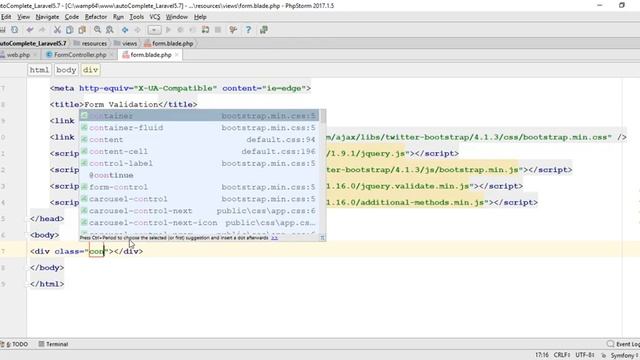Click the pi icon in autocomplete footer
The width and height of the screenshot is (640, 360).
coord(322,238)
